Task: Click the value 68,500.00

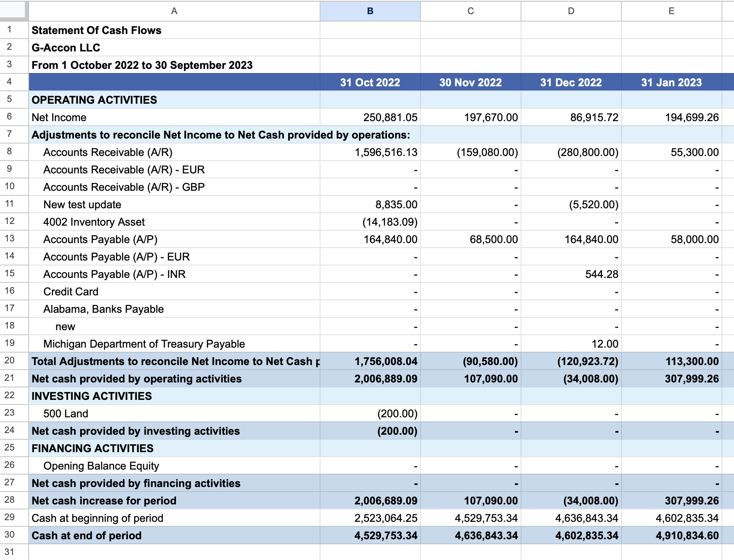Action: tap(494, 239)
